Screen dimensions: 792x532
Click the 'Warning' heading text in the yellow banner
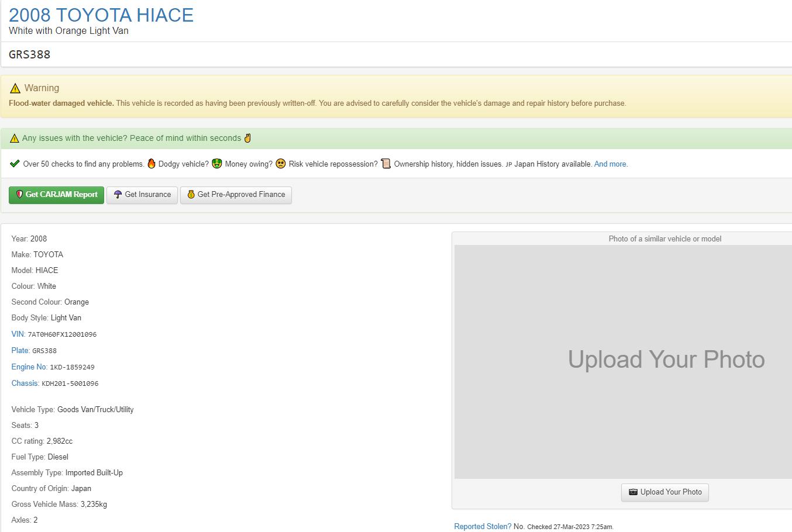click(42, 88)
